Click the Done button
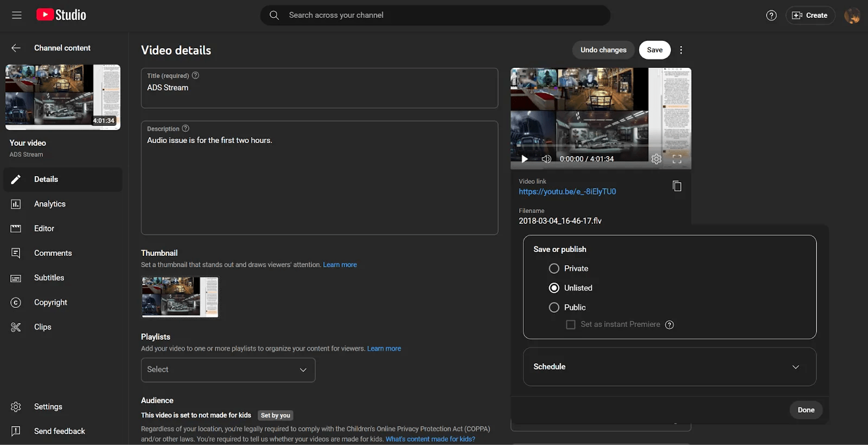This screenshot has width=868, height=445. click(x=806, y=410)
